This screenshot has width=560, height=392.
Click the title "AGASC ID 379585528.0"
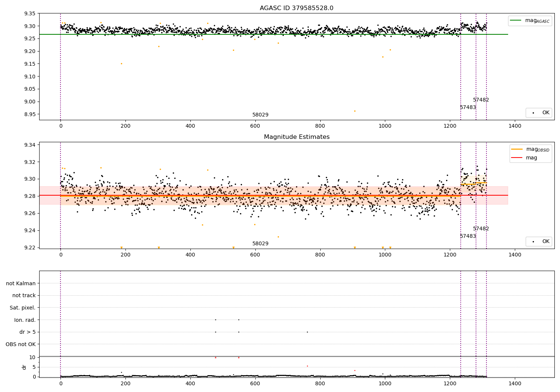point(296,8)
